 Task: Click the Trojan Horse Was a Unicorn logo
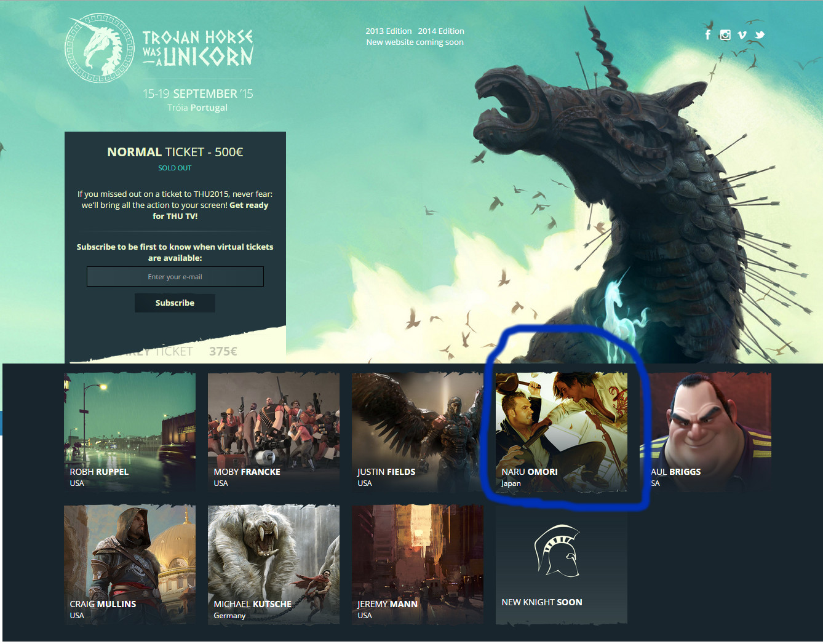[x=159, y=49]
